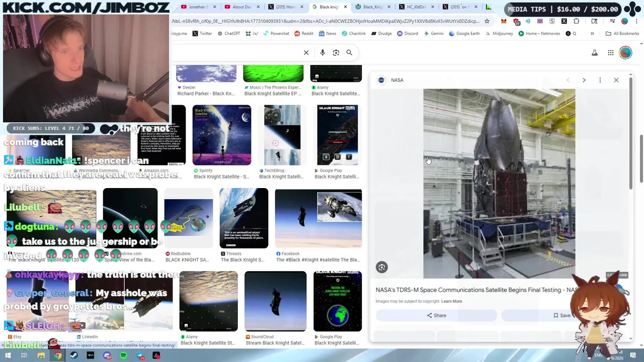Close the active Black knight tab

tap(345, 7)
